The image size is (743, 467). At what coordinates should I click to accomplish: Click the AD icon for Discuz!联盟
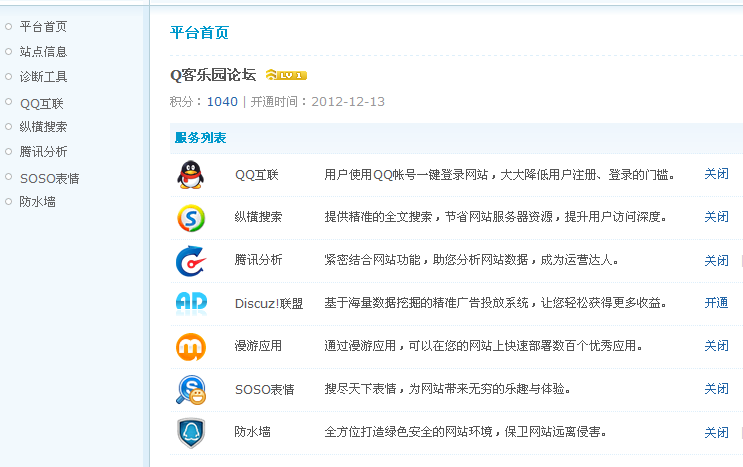click(x=191, y=303)
